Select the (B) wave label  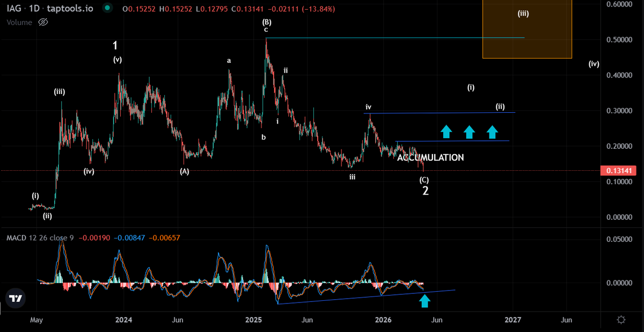[x=266, y=22]
